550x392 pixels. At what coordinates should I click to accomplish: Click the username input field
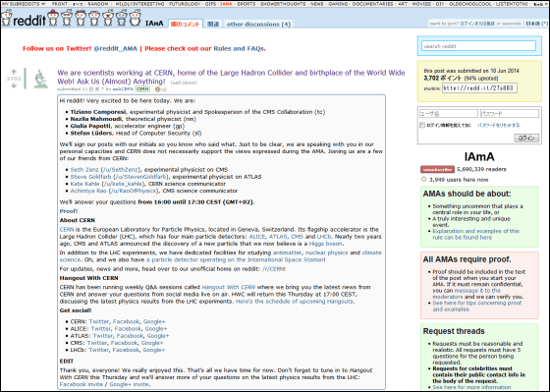[x=449, y=113]
